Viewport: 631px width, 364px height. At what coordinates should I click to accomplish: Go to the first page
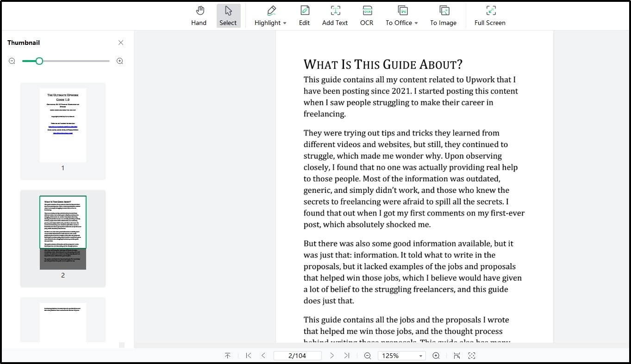(249, 356)
